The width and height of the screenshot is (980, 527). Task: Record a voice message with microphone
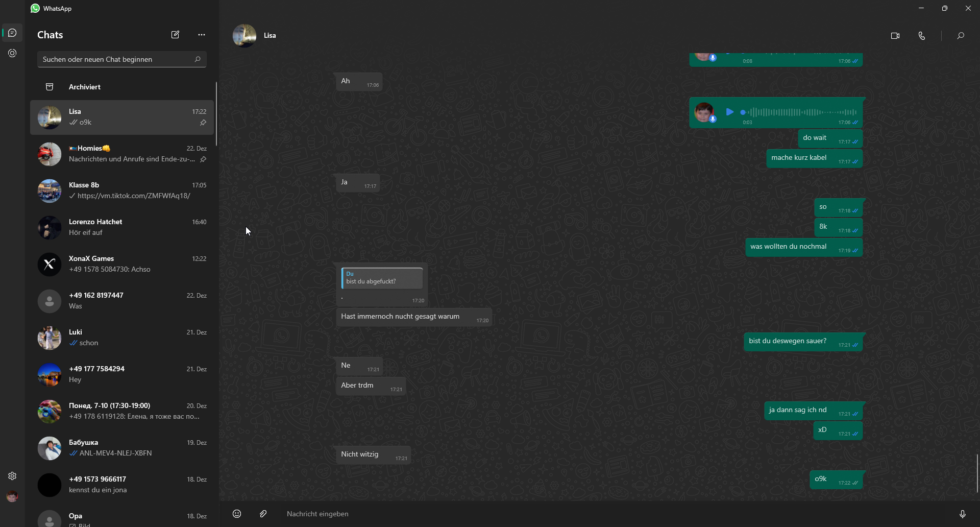(962, 514)
